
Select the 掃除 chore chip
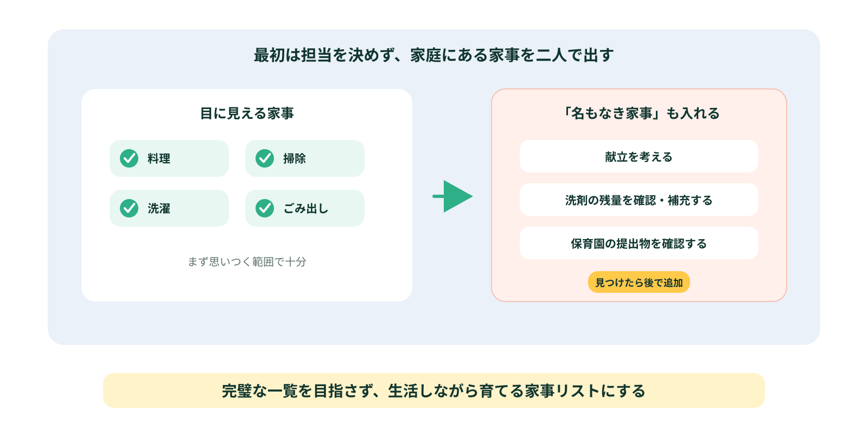305,158
